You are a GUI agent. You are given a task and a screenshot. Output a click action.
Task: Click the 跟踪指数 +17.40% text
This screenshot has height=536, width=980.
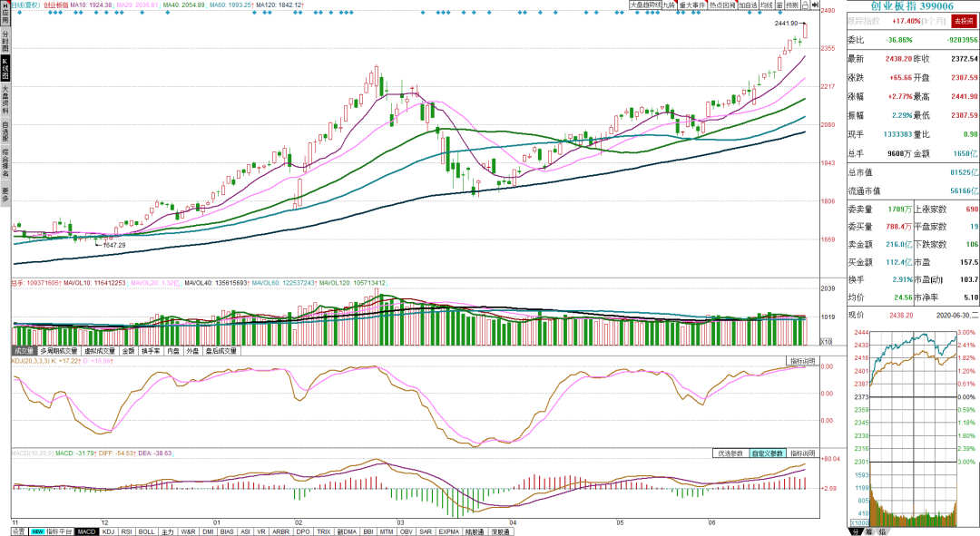pos(885,21)
